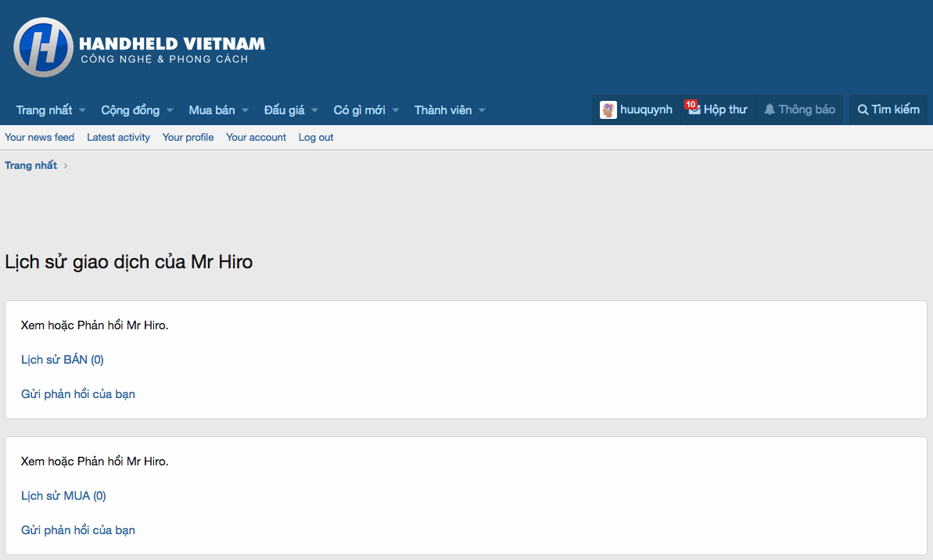Open the Mua bán dropdown arrow
Screen dimensions: 933x560
pyautogui.click(x=245, y=110)
